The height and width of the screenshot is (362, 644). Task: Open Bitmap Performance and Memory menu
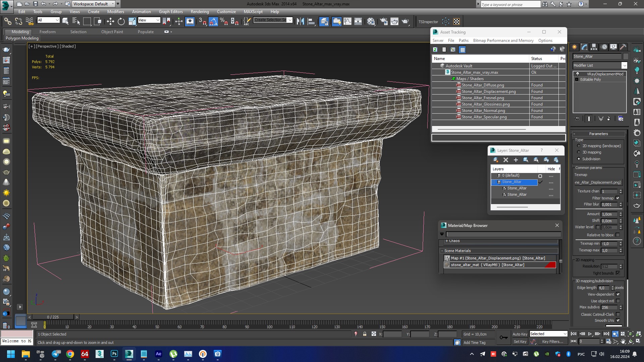503,41
